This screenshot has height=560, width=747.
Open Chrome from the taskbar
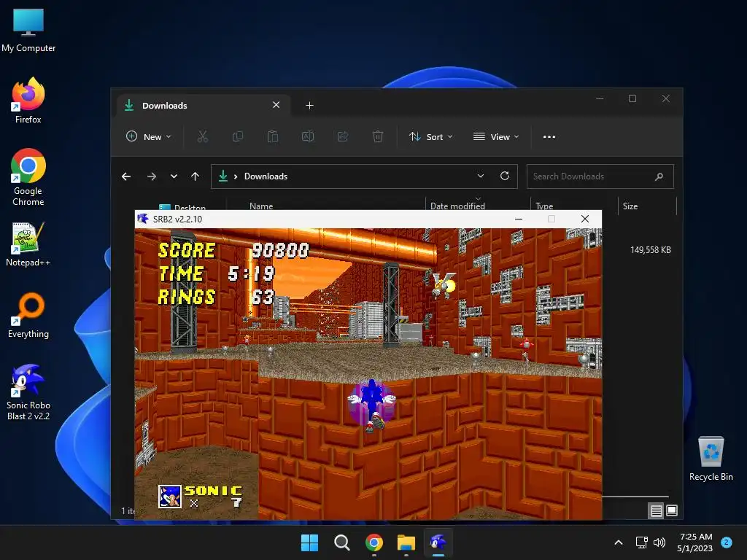coord(374,542)
